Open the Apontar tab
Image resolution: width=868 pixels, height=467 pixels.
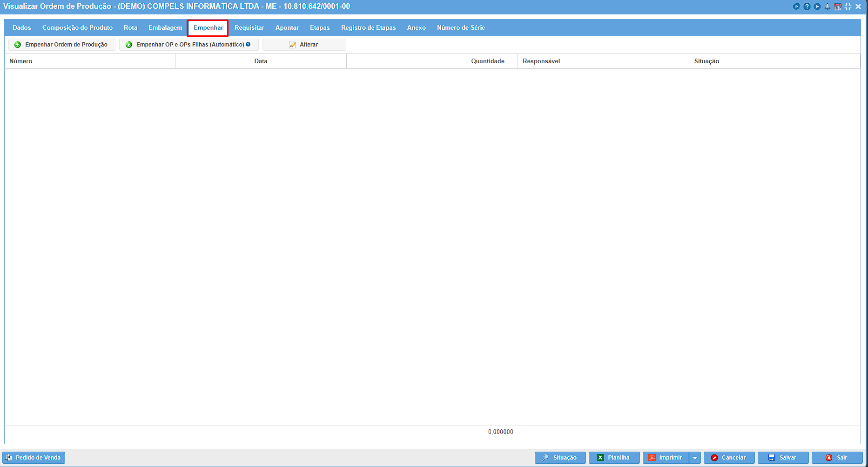(287, 27)
